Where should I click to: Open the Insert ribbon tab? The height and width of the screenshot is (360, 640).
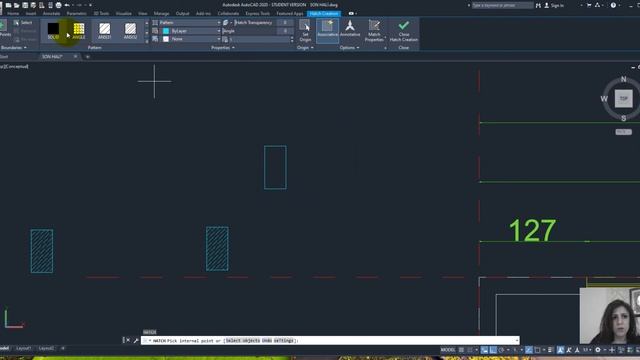tap(31, 13)
